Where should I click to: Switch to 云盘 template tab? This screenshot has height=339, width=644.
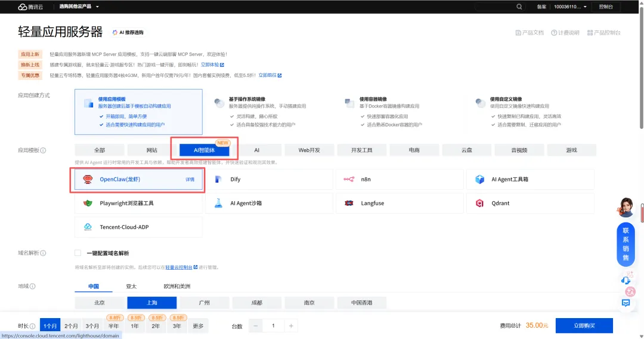pos(466,150)
